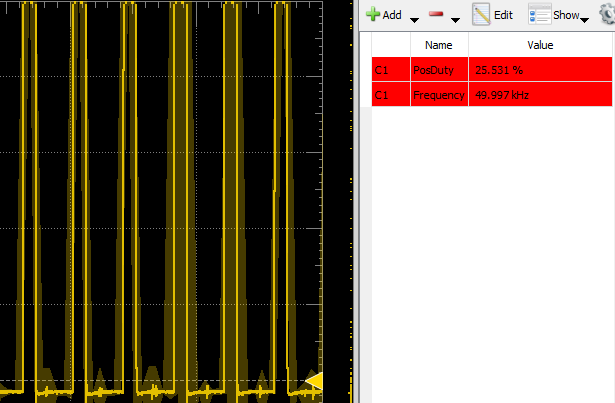
Task: Click the red minus Remove icon
Action: (x=436, y=15)
